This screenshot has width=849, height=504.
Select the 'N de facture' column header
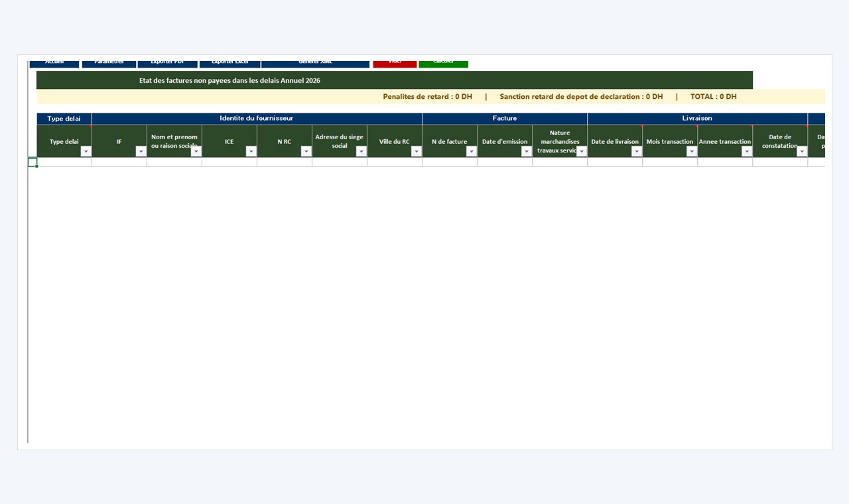[450, 141]
